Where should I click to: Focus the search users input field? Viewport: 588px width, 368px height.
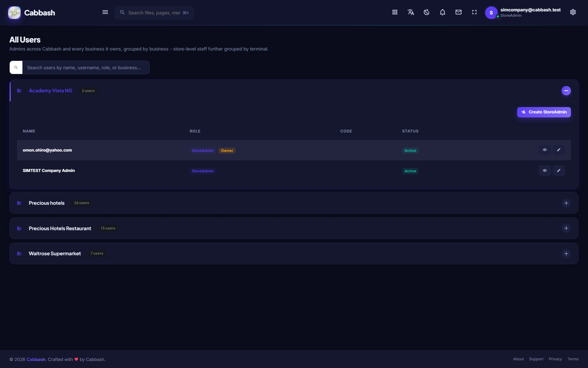tap(86, 68)
